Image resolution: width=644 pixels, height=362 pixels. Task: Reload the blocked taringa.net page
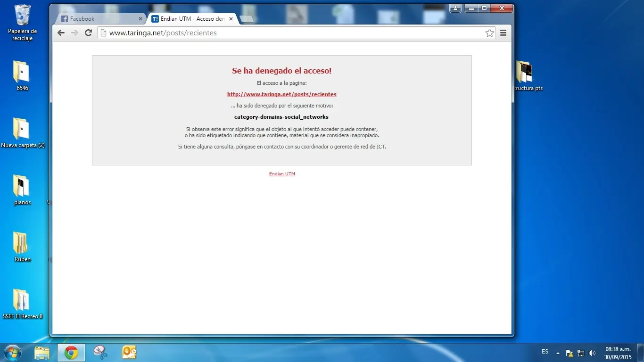pyautogui.click(x=88, y=33)
